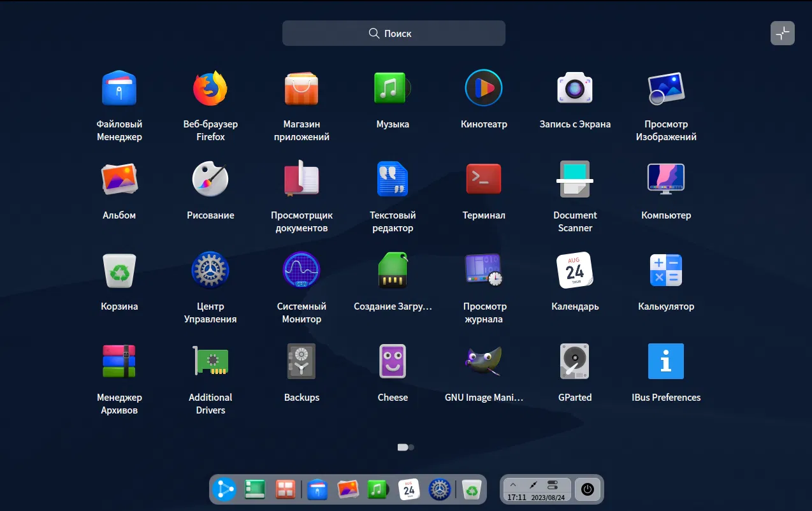The width and height of the screenshot is (812, 511).
Task: Click the 17:11 clock in the dock
Action: point(517,497)
